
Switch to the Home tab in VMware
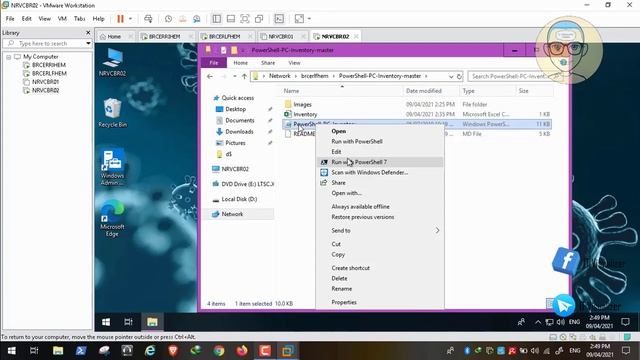[114, 36]
